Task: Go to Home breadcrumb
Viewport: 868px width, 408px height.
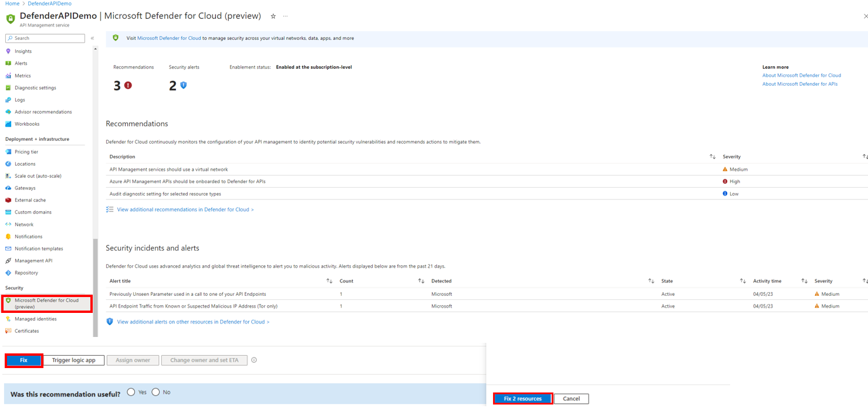Action: [x=12, y=4]
